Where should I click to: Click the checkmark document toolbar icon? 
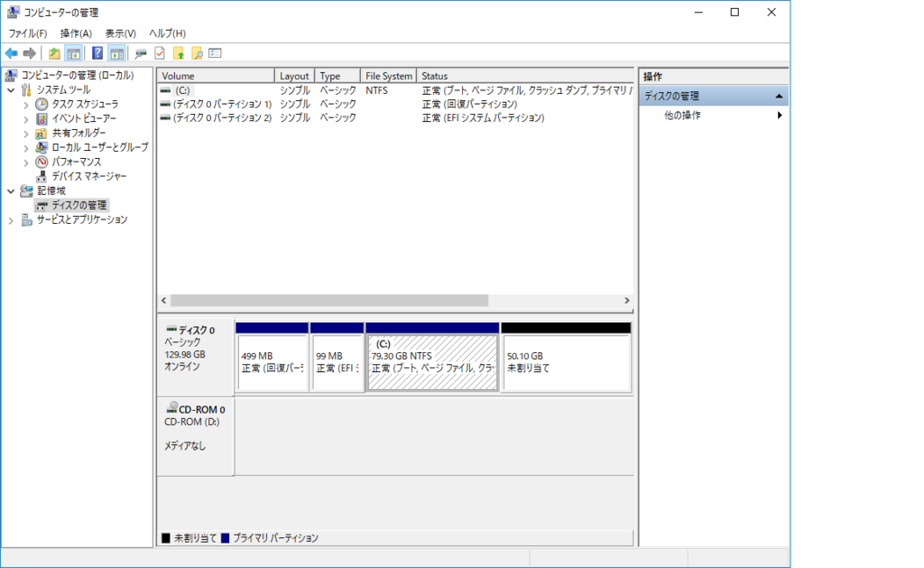160,53
